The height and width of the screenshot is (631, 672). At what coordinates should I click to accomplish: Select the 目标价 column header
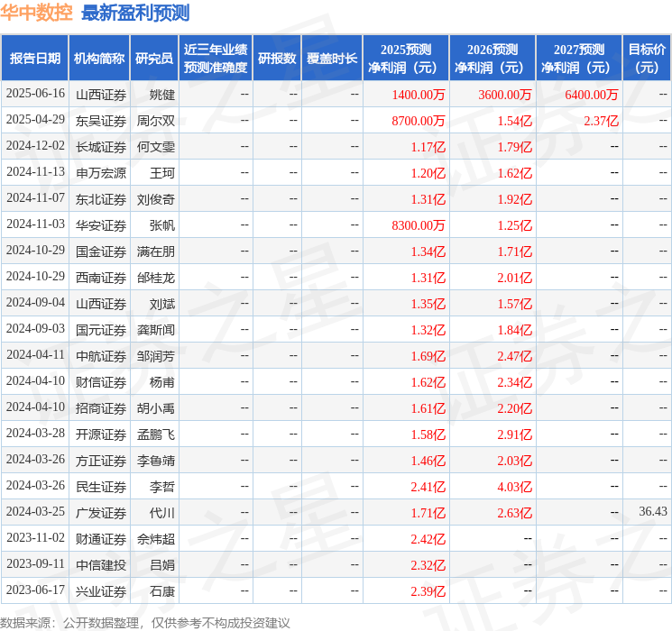(647, 59)
